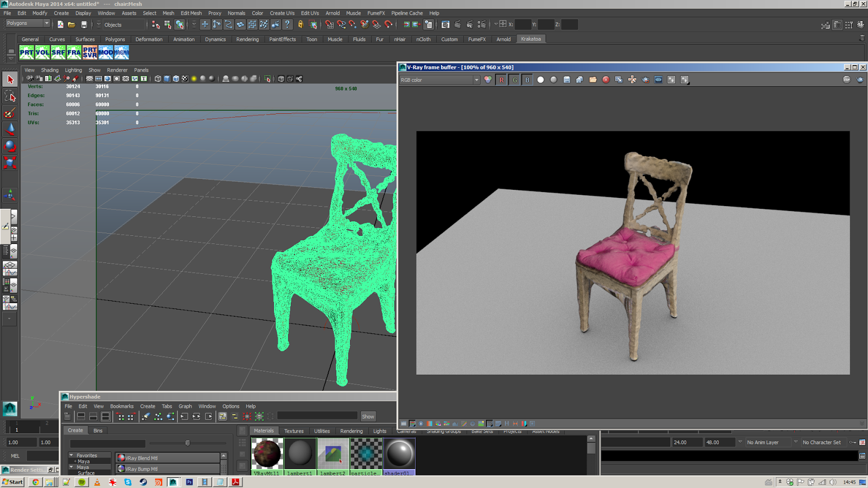
Task: Toggle yellow use-all-lights bulb in viewport
Action: tap(194, 79)
